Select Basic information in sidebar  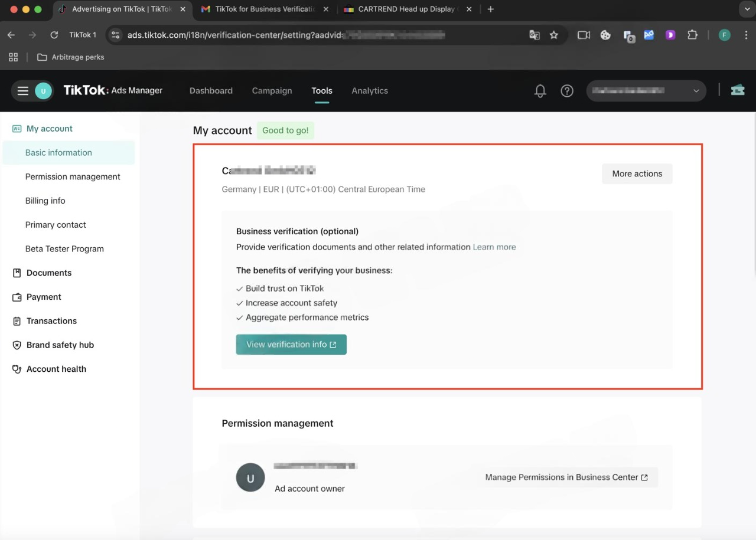pyautogui.click(x=69, y=153)
